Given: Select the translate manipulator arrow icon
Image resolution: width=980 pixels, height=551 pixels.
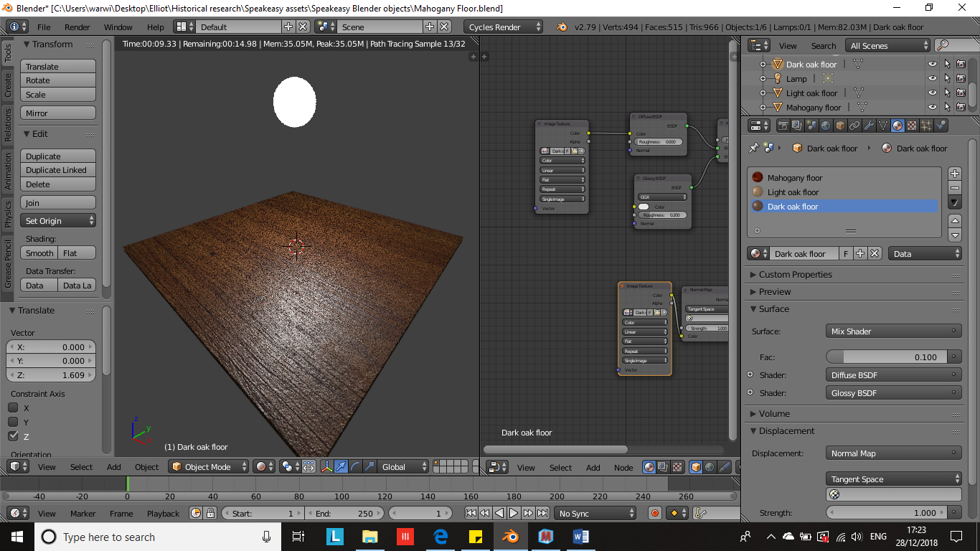Looking at the screenshot, I should pyautogui.click(x=341, y=466).
